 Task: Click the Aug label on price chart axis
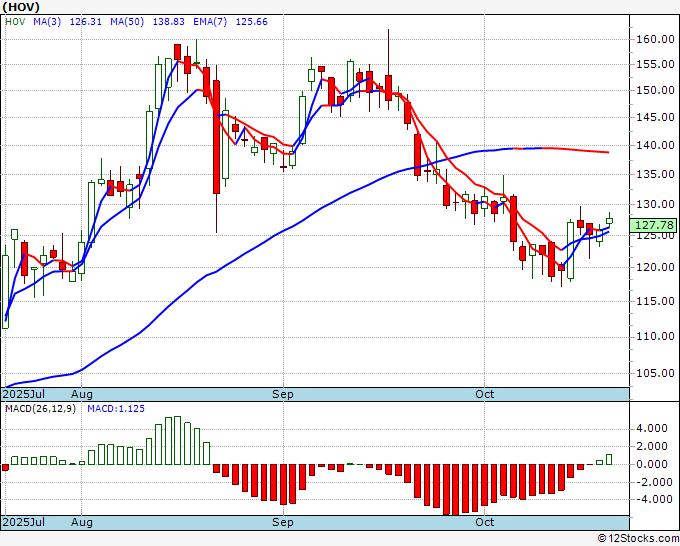[82, 394]
